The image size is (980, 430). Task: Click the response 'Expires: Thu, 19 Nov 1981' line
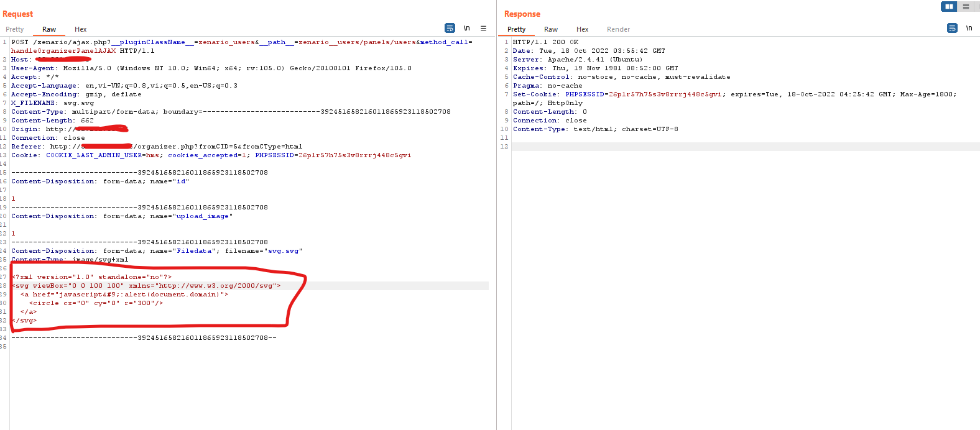tap(596, 68)
